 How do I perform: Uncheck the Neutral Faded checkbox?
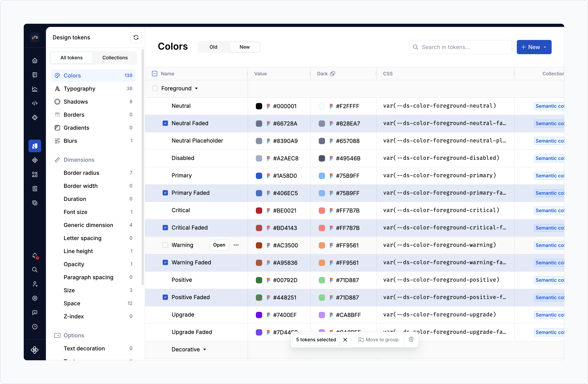pos(165,123)
